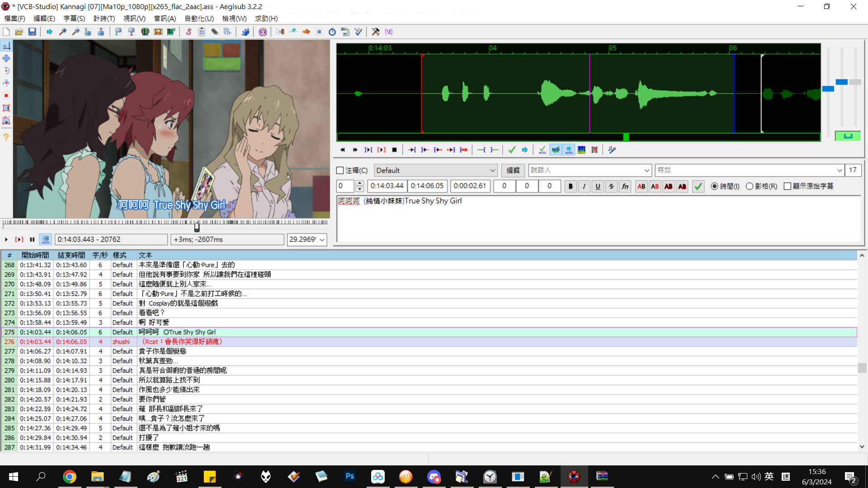The height and width of the screenshot is (488, 868).
Task: Select the 時間(I) radio button
Action: coord(714,186)
